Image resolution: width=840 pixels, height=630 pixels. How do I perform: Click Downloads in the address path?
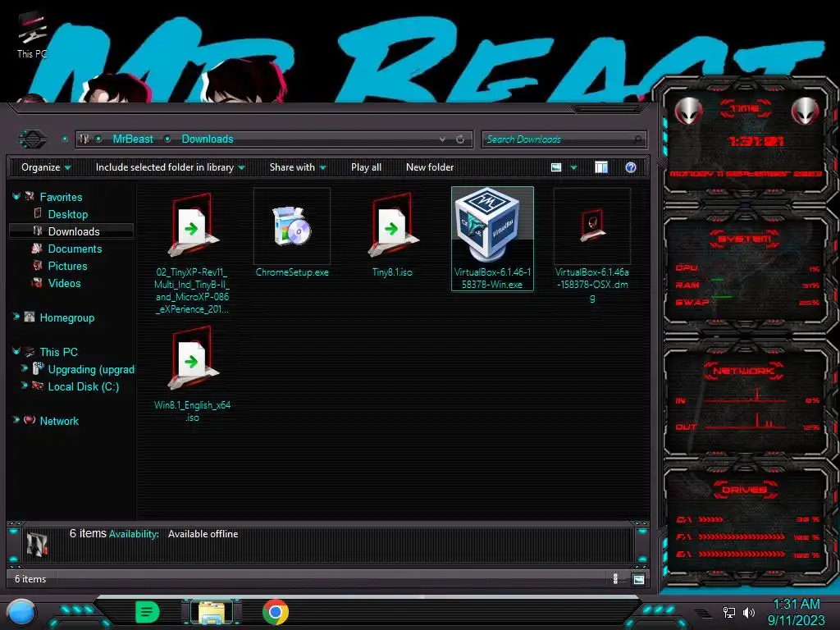[x=208, y=139]
